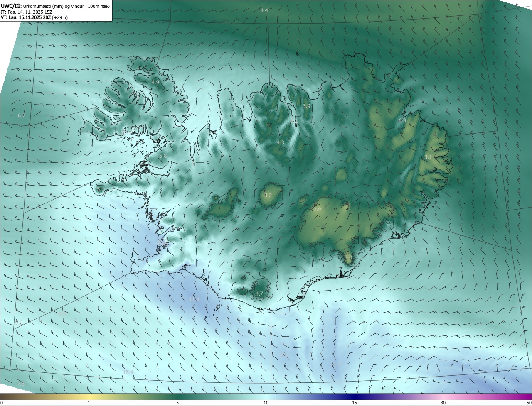The image size is (532, 406).
Task: Click the 50 tick on the color legend
Action: [x=529, y=403]
